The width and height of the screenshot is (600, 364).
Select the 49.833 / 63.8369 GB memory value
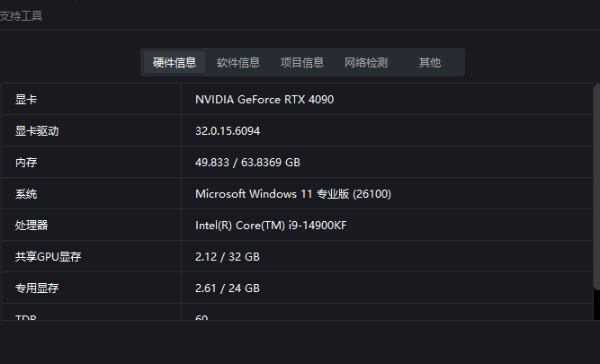(x=247, y=163)
